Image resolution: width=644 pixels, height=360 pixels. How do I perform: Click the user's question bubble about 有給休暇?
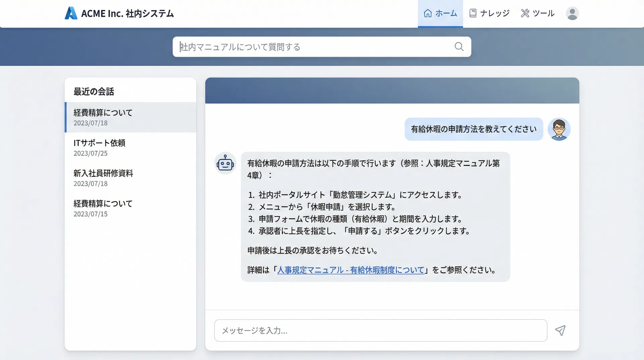click(473, 129)
